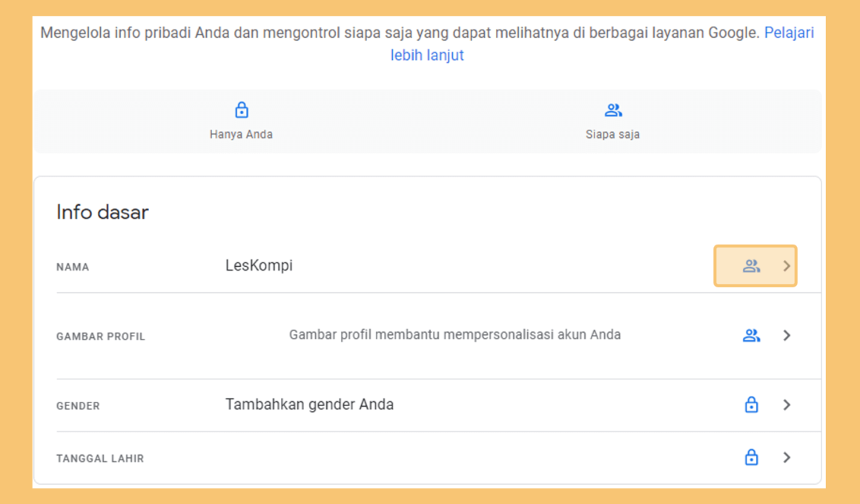The width and height of the screenshot is (860, 504).
Task: Open the Tanggal Lahir chevron arrow
Action: (787, 457)
